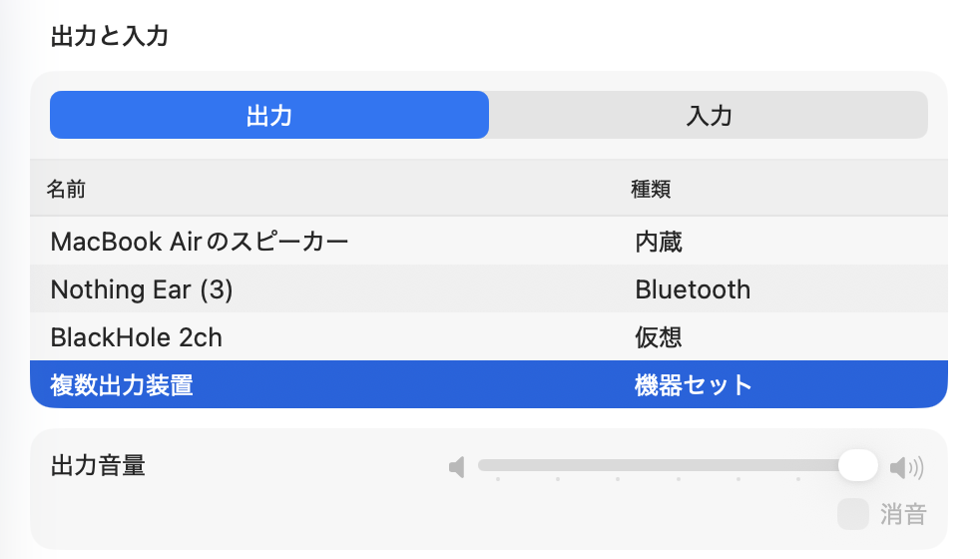
Task: Click the 出力音量 slider thumb
Action: click(x=857, y=465)
